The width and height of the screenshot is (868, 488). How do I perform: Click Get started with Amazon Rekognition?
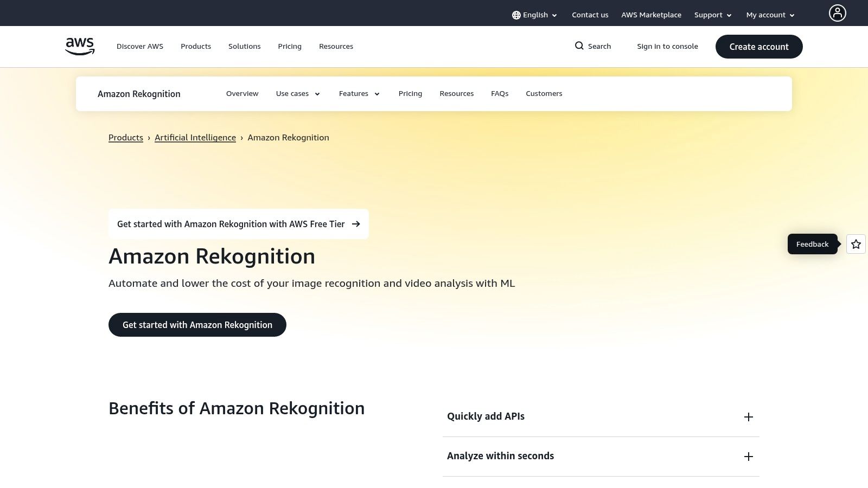pyautogui.click(x=197, y=325)
